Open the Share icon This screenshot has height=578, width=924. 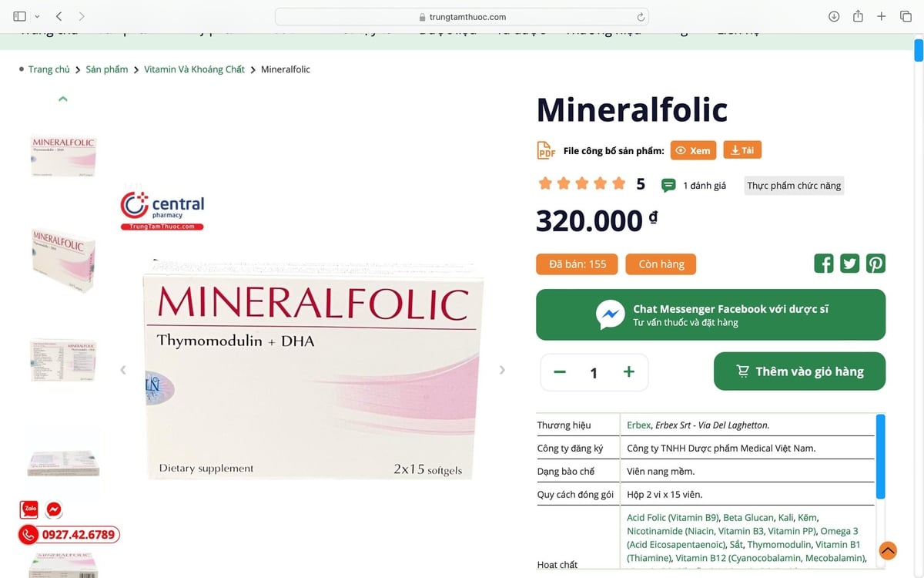pos(858,16)
